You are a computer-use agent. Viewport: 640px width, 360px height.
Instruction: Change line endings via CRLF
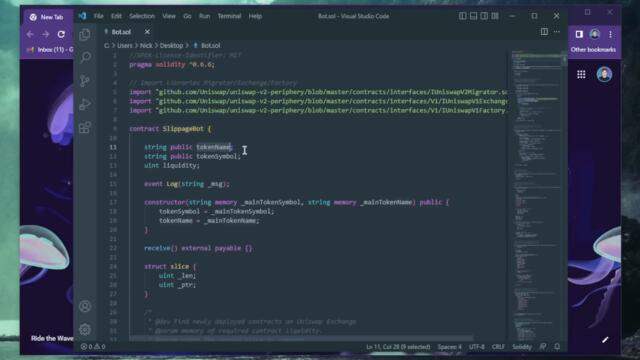(498, 347)
